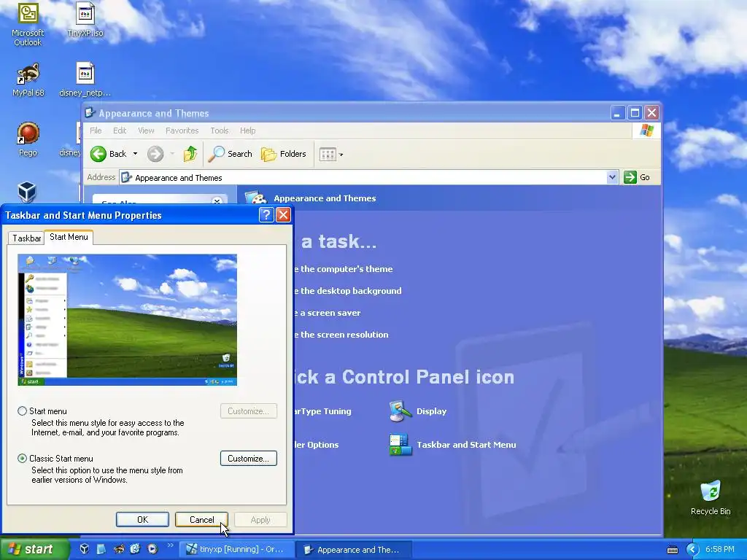
Task: Expand the Back history dropdown arrow
Action: pos(135,154)
